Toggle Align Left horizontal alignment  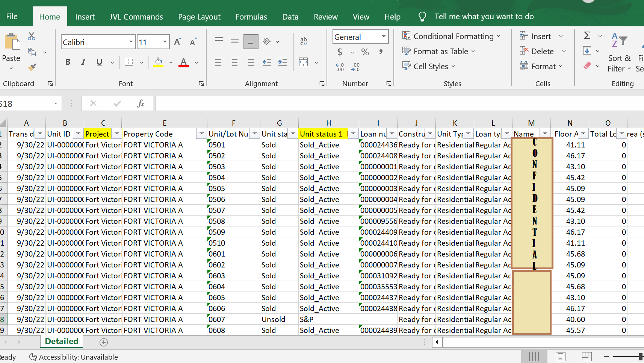click(219, 62)
